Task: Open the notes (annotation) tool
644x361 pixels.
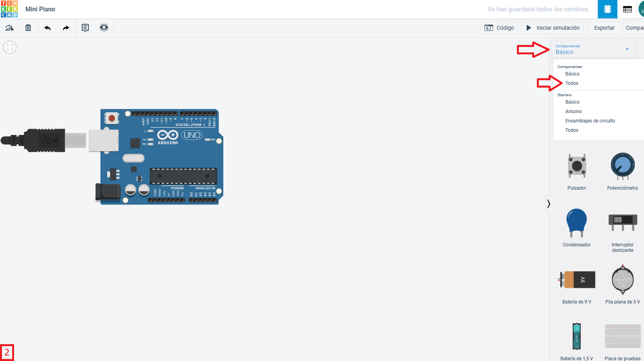Action: 85,28
